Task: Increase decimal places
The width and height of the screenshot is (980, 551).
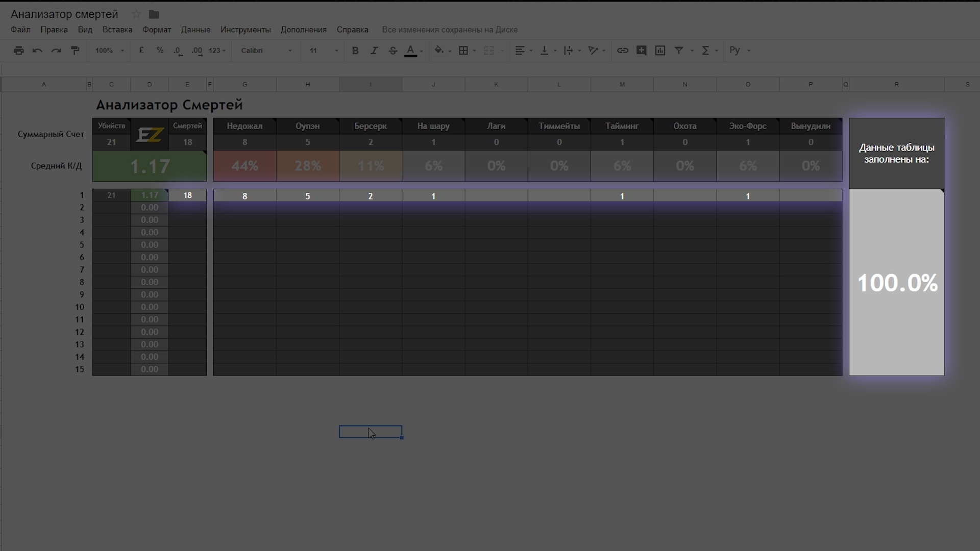Action: 197,51
